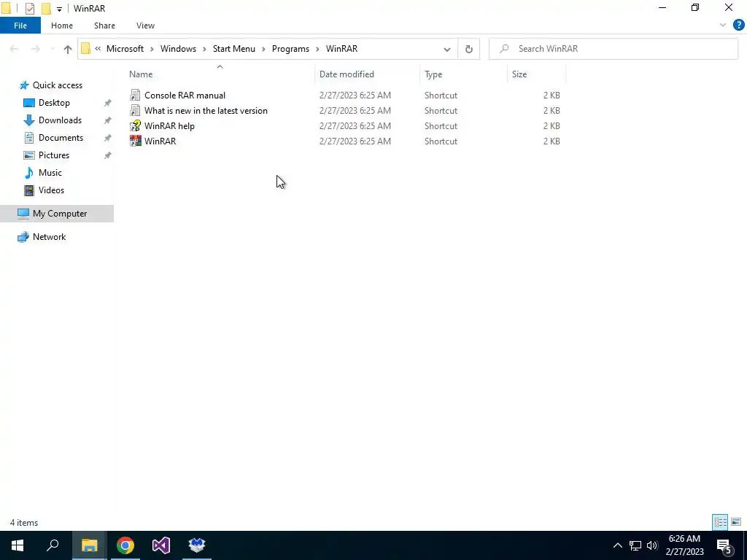Show hidden breadcrumb path with double chevron

98,49
